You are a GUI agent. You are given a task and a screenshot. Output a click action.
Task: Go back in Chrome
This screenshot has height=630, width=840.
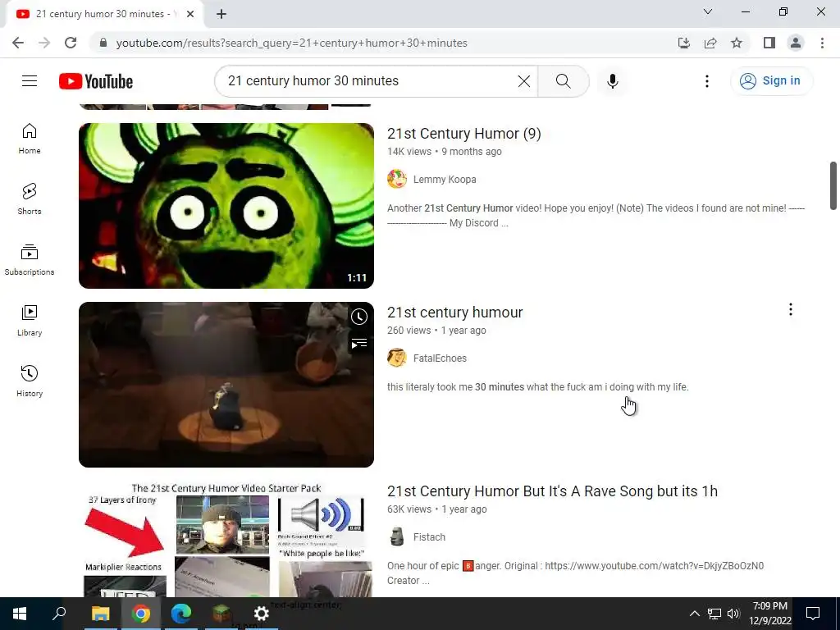coord(18,43)
